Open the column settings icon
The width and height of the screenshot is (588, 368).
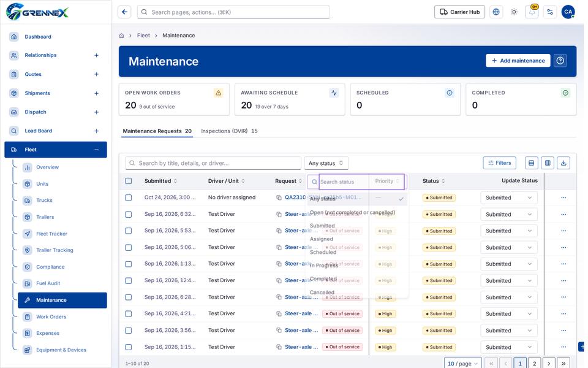point(548,163)
